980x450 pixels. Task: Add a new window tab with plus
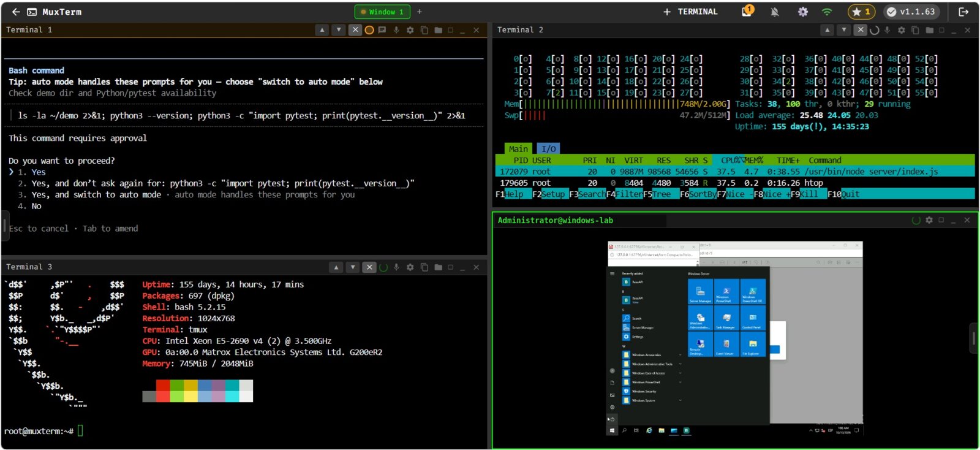pos(420,12)
